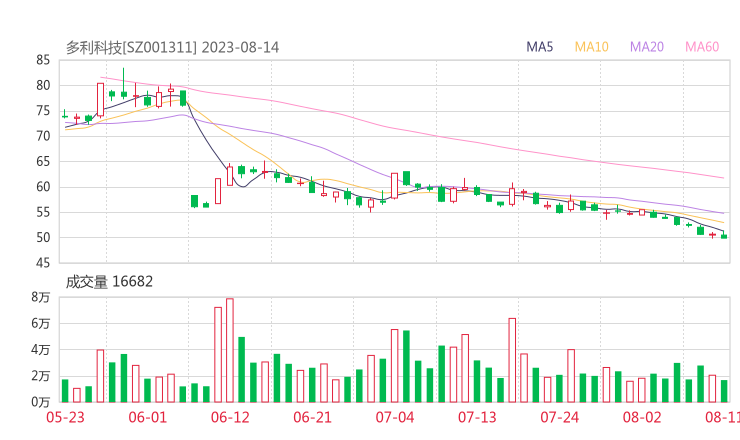This screenshot has width=740, height=440.
Task: Click the 08-02 date axis label
Action: coord(642,417)
